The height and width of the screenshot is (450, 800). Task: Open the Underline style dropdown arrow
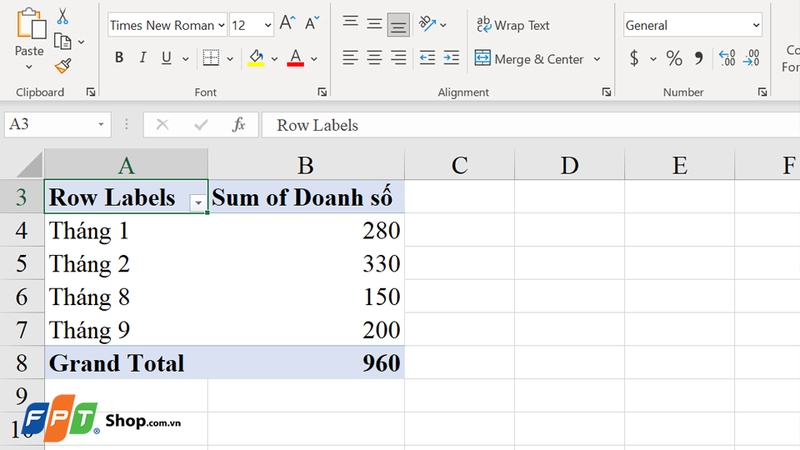(x=185, y=59)
